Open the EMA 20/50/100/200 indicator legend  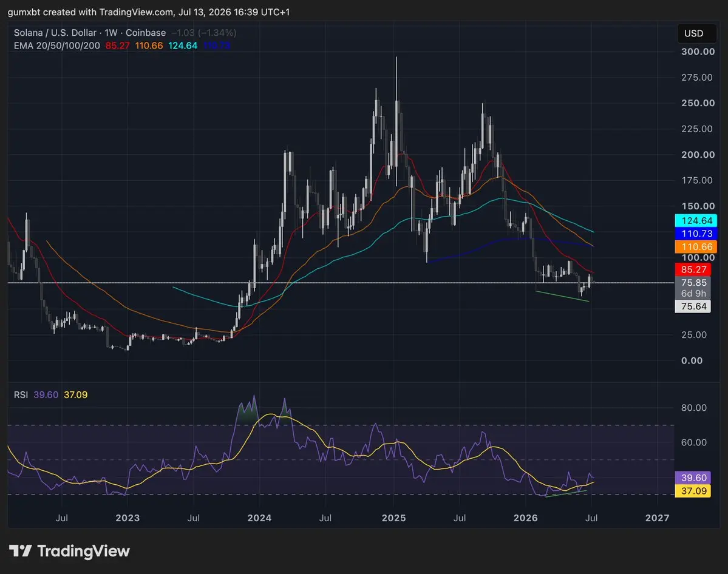coord(56,46)
